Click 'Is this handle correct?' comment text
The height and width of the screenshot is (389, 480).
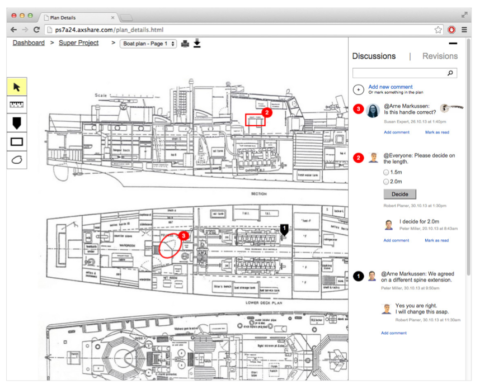[410, 112]
